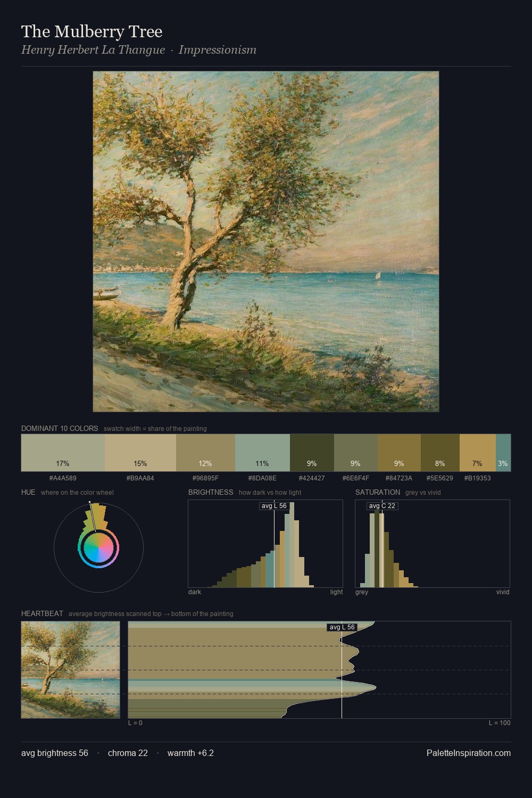This screenshot has width=532, height=798.
Task: Click the 3% teal swatch
Action: (x=503, y=453)
